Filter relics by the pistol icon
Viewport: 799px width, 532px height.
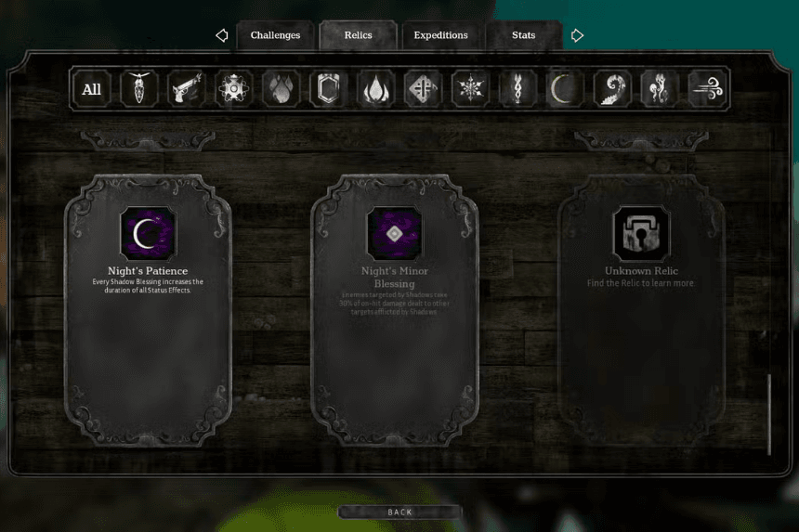[186, 89]
